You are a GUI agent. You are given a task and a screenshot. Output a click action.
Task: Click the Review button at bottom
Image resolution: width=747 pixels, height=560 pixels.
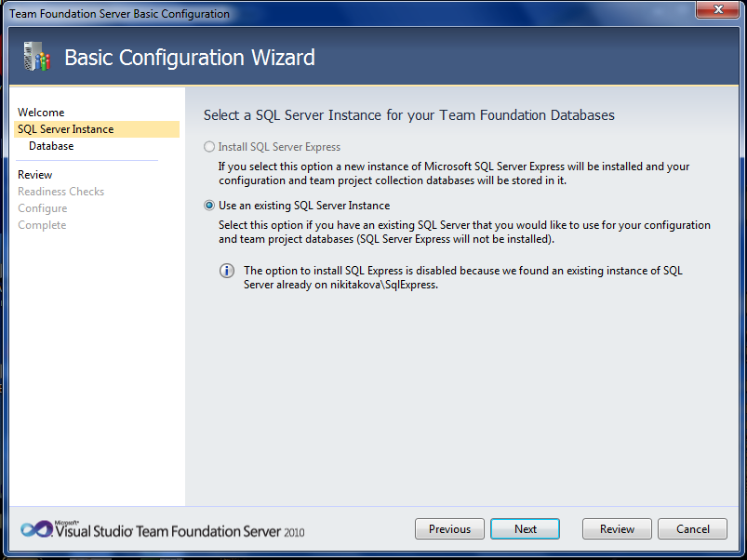click(x=616, y=528)
